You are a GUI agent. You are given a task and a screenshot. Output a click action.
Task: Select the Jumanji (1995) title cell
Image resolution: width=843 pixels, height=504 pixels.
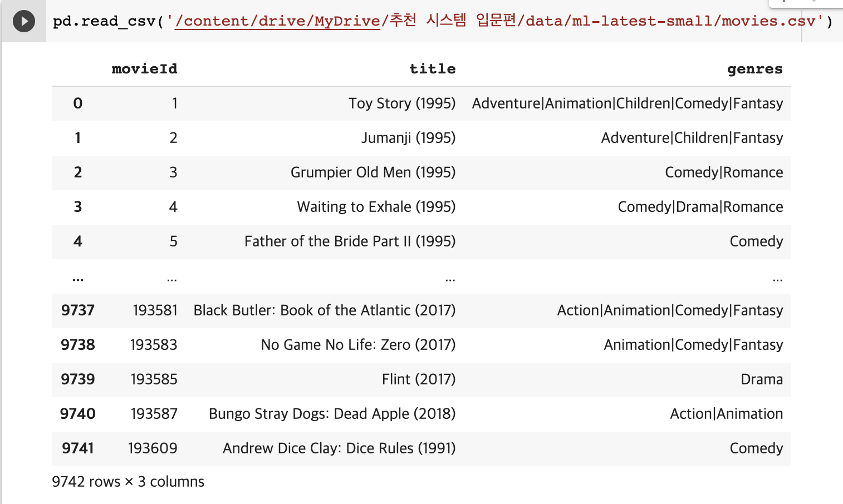(x=408, y=138)
